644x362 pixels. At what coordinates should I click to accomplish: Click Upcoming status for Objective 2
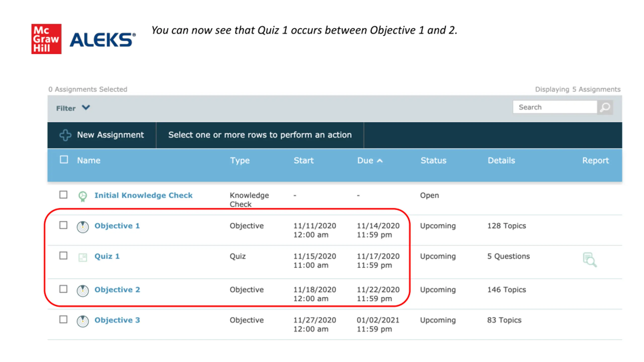[x=438, y=290]
